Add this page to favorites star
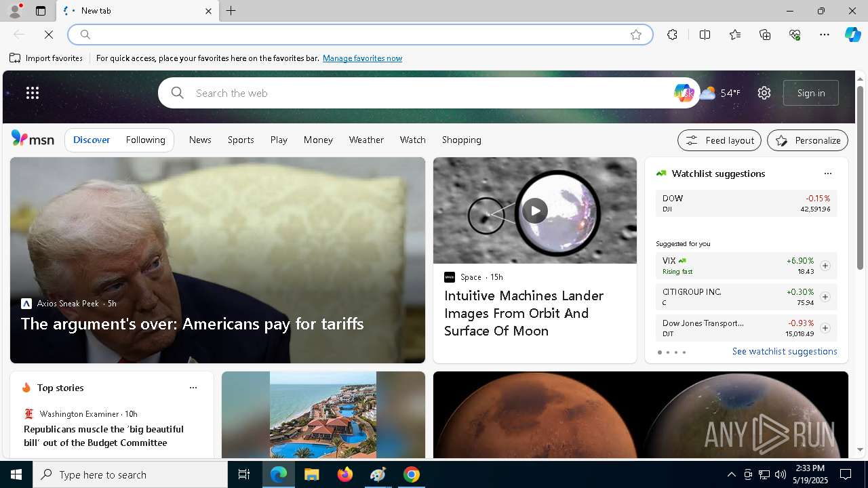The height and width of the screenshot is (488, 868). [636, 35]
